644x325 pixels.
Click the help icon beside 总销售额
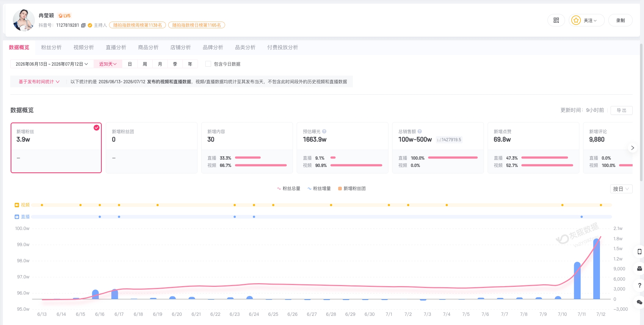(420, 131)
